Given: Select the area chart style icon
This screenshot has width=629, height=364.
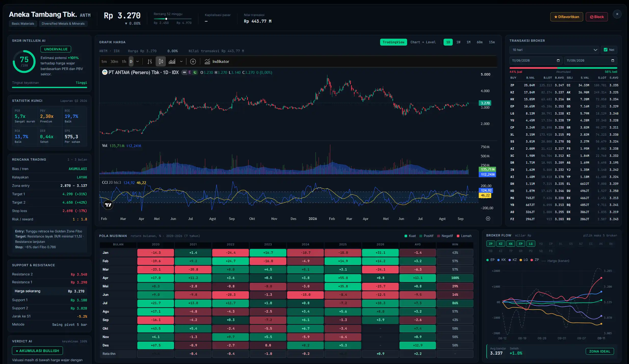Looking at the screenshot, I should 172,62.
